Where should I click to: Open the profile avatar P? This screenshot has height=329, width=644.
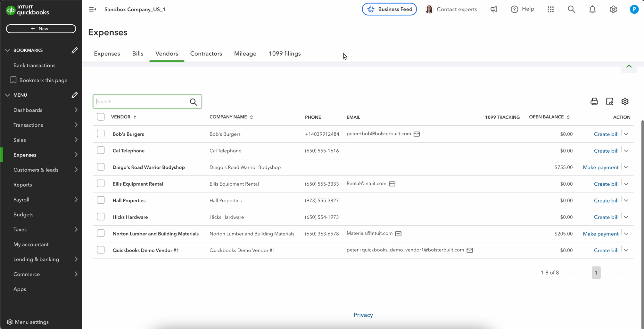pyautogui.click(x=634, y=9)
